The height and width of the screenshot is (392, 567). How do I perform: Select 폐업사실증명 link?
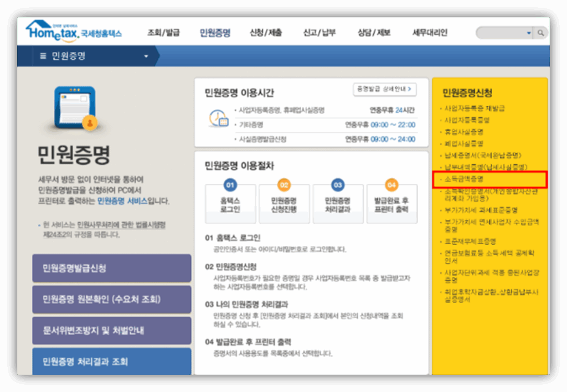pos(463,143)
